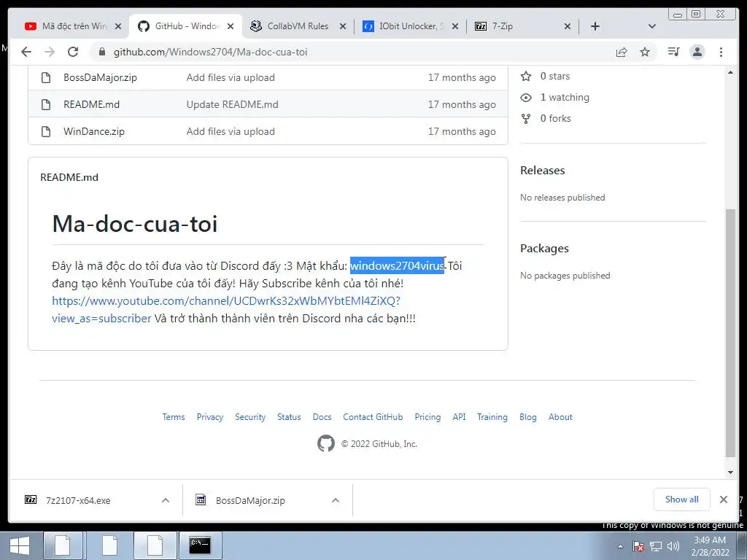Click the eye icon beside 1 watching
This screenshot has height=560, width=747.
[x=526, y=97]
